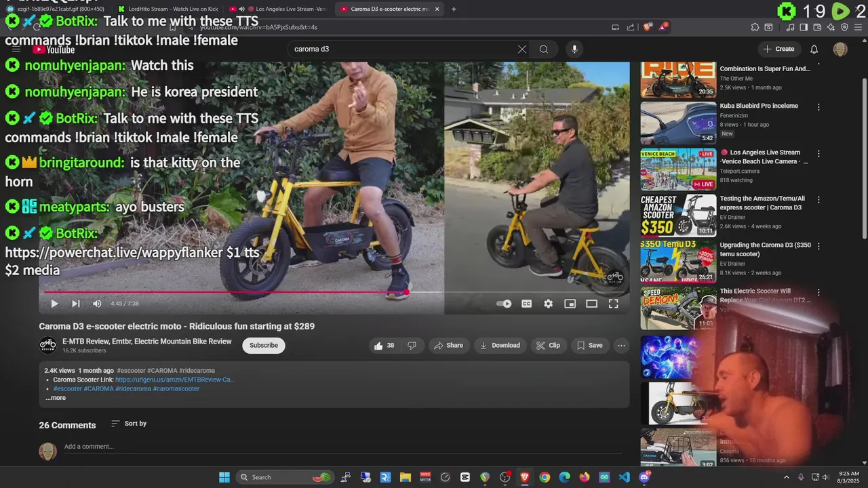Open Windows Start menu
This screenshot has width=868, height=488.
pyautogui.click(x=224, y=477)
